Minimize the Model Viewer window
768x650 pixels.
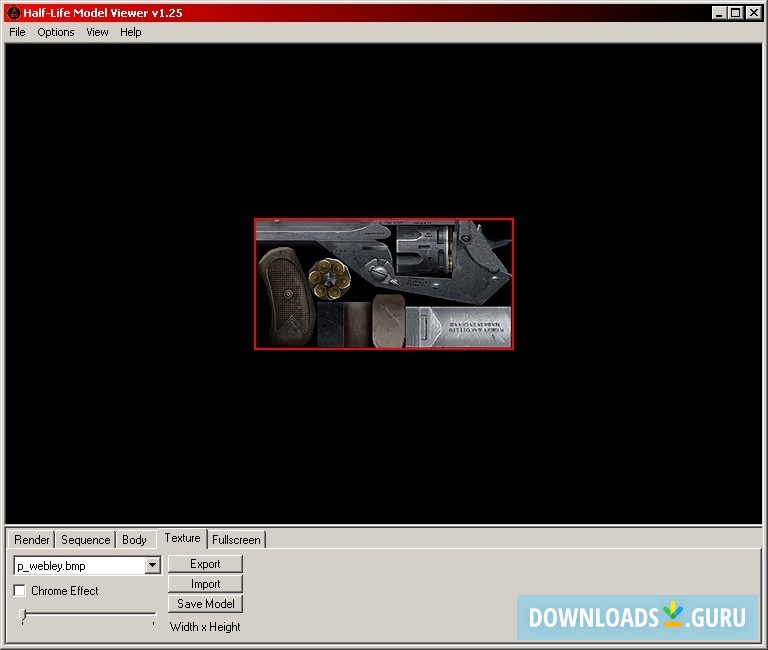tap(719, 13)
